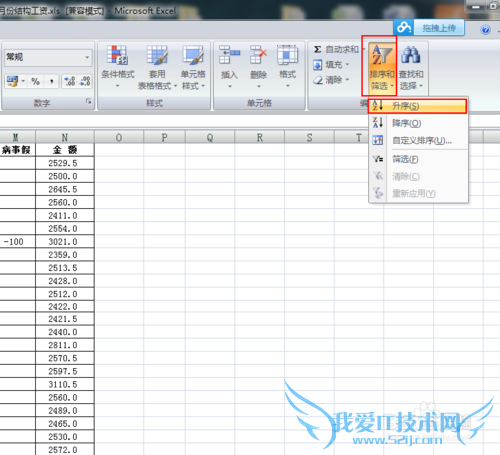This screenshot has height=455, width=500.
Task: Select the 金 额 header cell
Action: click(65, 150)
